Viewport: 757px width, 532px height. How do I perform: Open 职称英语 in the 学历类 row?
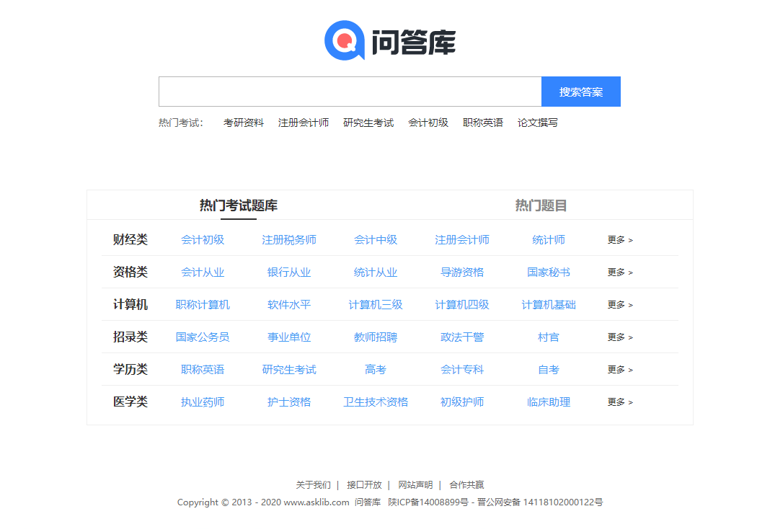coord(203,369)
